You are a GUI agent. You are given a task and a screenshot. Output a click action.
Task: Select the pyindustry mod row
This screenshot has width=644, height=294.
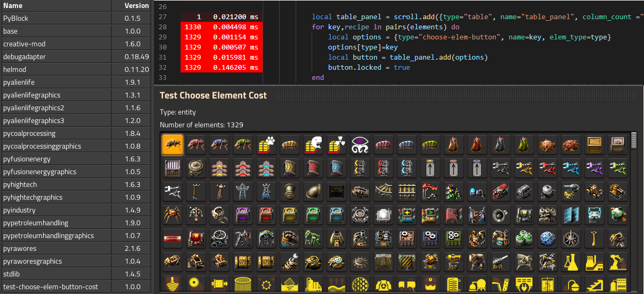point(76,210)
